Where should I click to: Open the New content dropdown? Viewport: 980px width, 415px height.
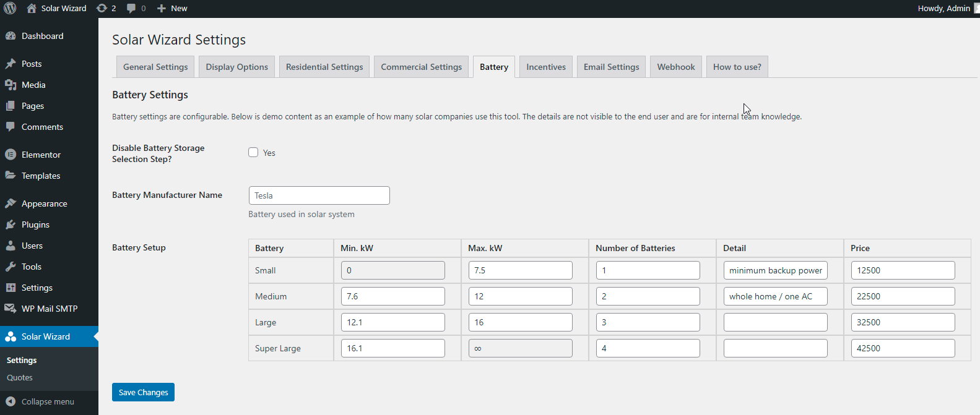click(x=172, y=8)
